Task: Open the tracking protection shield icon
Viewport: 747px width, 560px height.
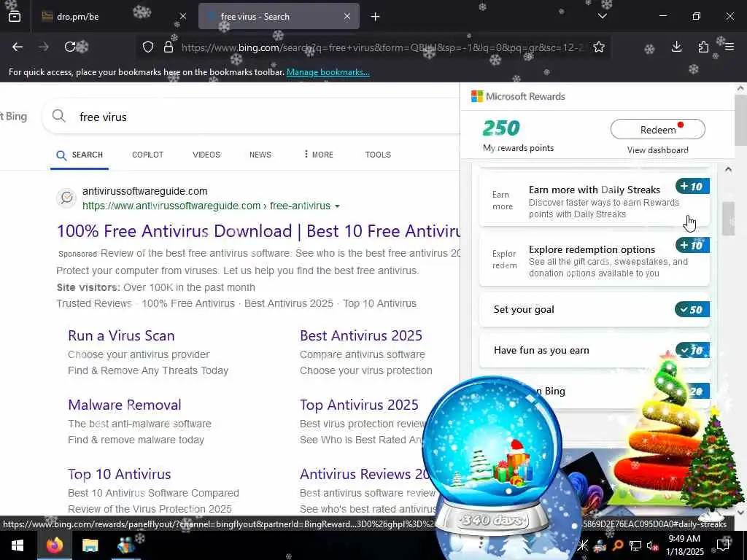Action: coord(148,47)
